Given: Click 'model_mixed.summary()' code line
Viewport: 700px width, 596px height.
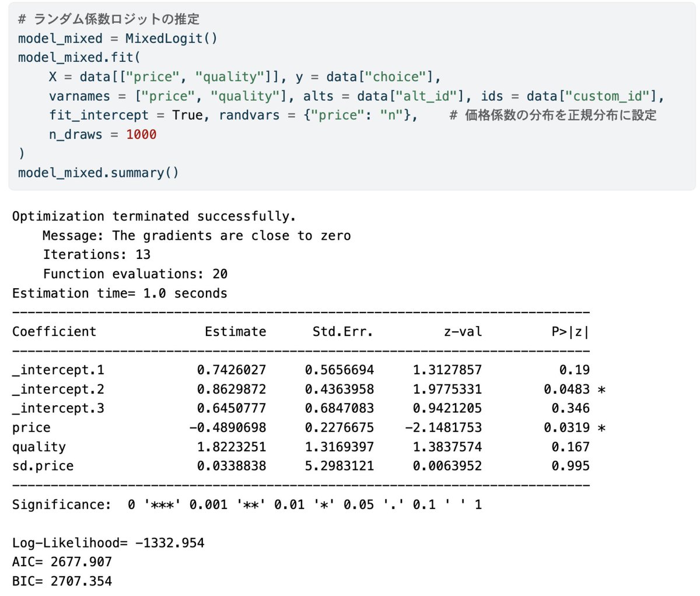Looking at the screenshot, I should tap(99, 173).
